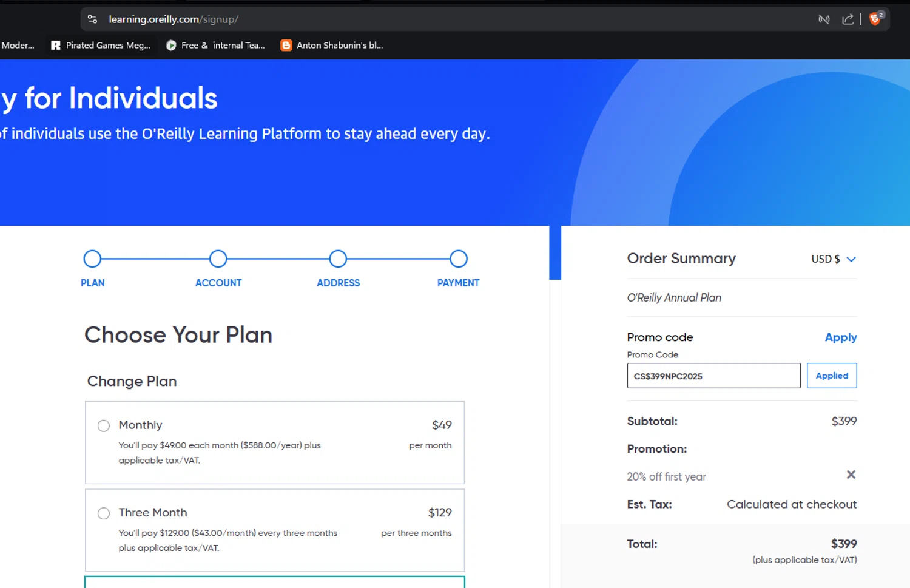910x588 pixels.
Task: Choose the Monthly $49 plan card
Action: coord(275,442)
